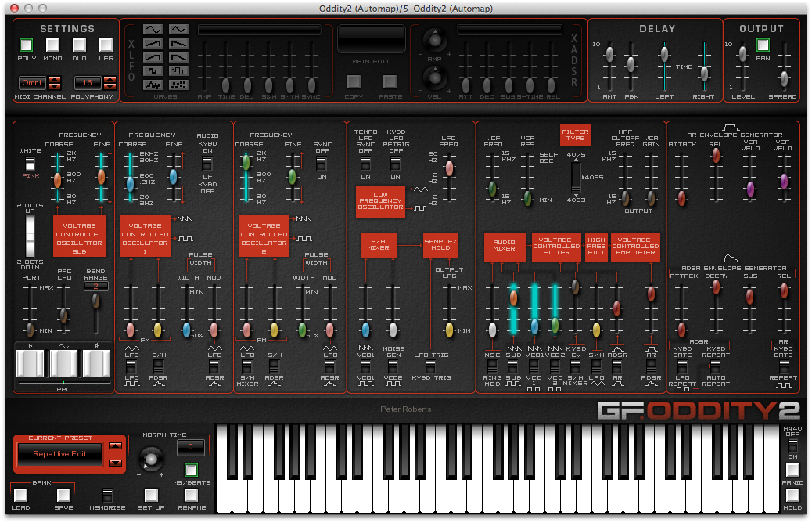Toggle the HOLD button
Screen dimensions: 812x523
click(792, 496)
